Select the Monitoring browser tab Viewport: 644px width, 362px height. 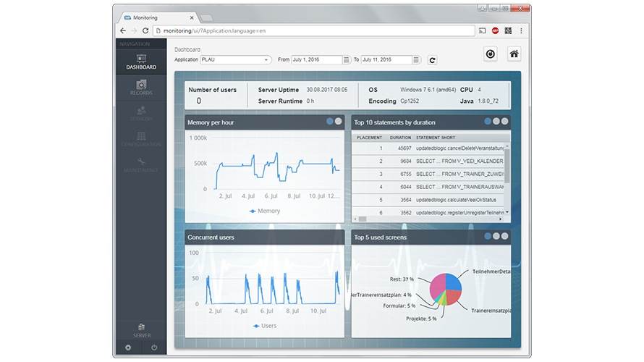click(x=156, y=17)
